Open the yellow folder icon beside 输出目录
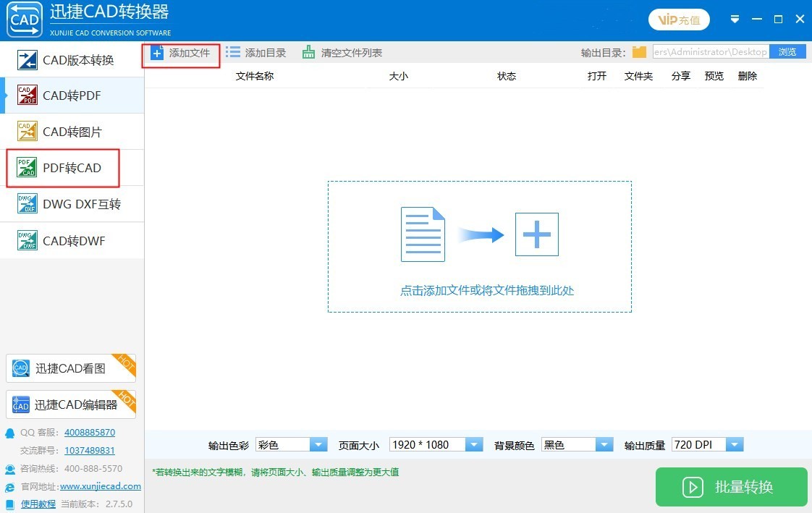 click(640, 51)
